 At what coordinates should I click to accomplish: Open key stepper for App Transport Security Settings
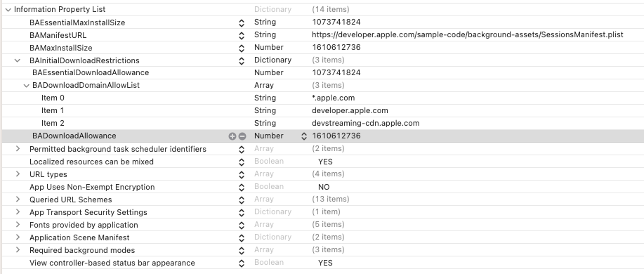[x=242, y=213]
